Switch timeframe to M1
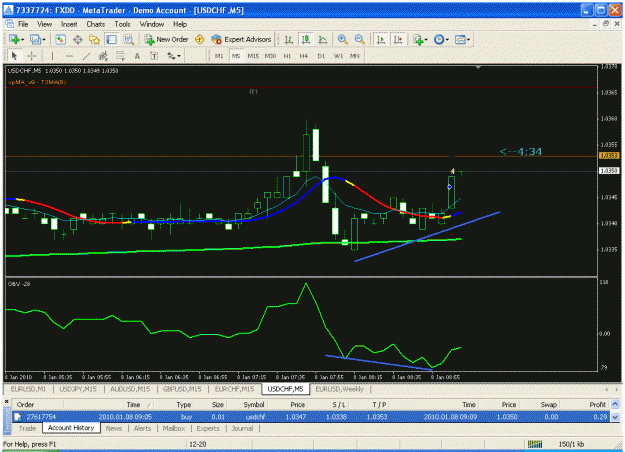Image resolution: width=625 pixels, height=452 pixels. pyautogui.click(x=219, y=56)
